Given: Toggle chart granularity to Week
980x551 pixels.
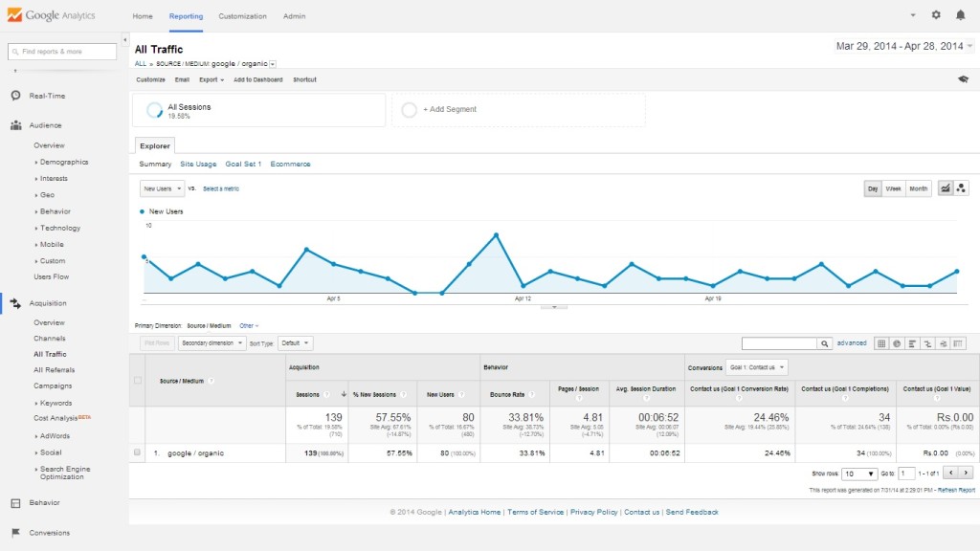Looking at the screenshot, I should [893, 188].
